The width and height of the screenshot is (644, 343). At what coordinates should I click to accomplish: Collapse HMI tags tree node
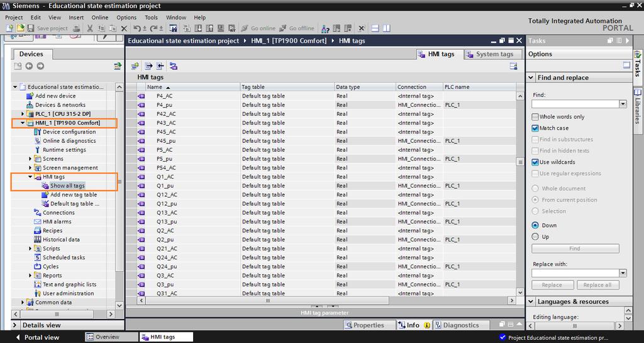[30, 177]
